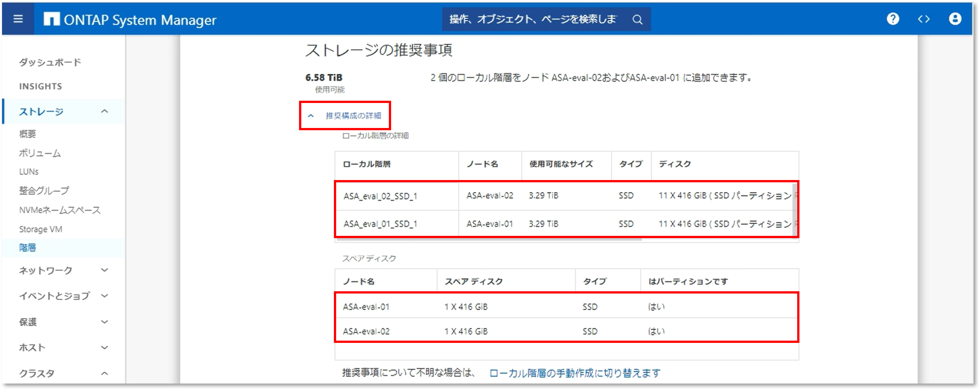Click ASA-eval-01 node in local tier table
Image resolution: width=980 pixels, height=390 pixels.
(x=490, y=224)
